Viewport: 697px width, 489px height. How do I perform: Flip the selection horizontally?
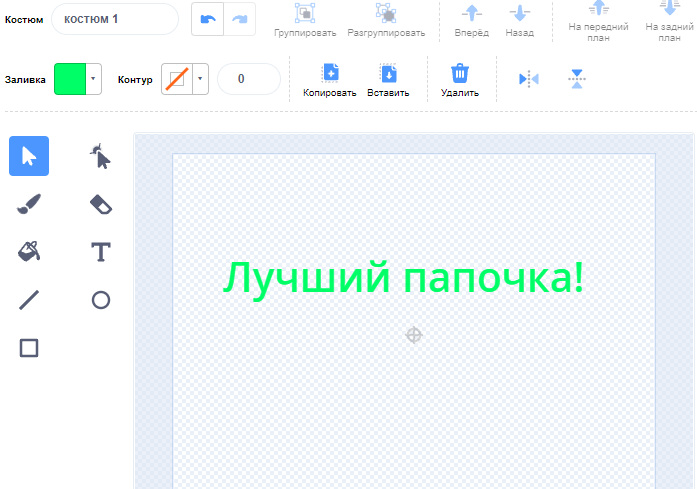pyautogui.click(x=528, y=79)
